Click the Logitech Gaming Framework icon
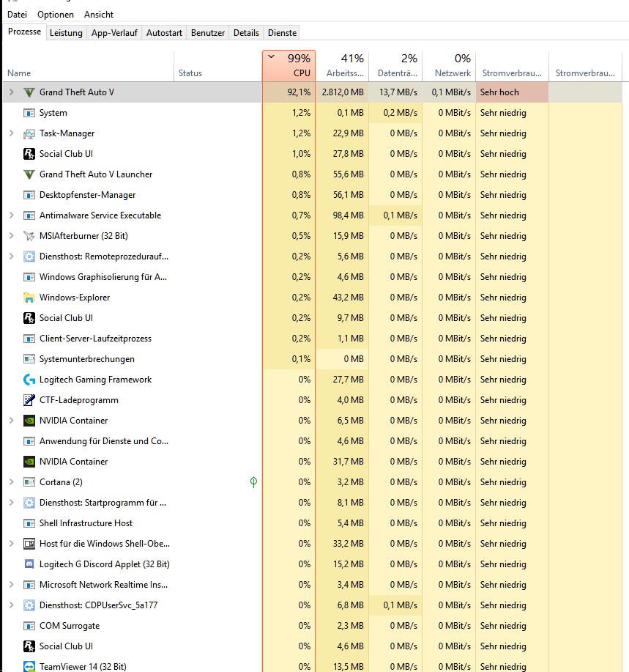Viewport: 629px width, 672px height. click(29, 380)
